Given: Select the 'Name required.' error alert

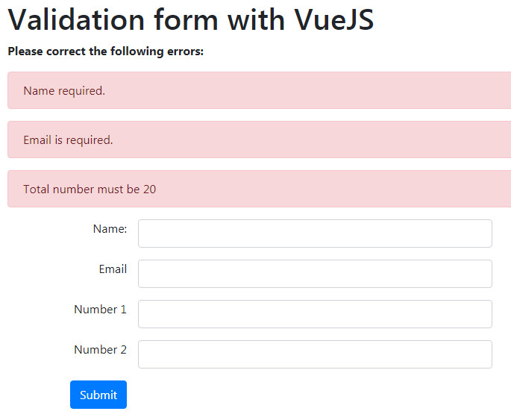Looking at the screenshot, I should tap(259, 90).
